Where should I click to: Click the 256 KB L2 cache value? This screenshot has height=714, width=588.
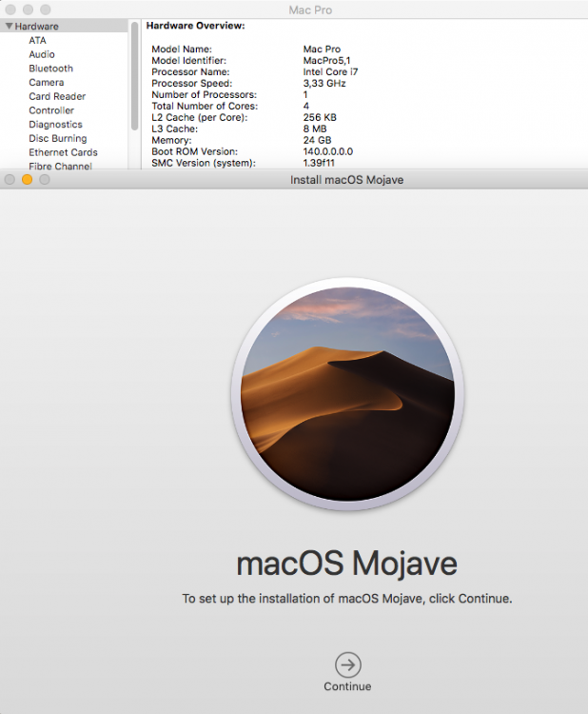tap(320, 117)
